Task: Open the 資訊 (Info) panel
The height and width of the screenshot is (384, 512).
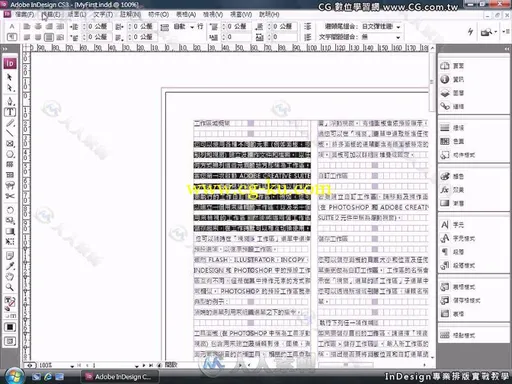Action: (x=452, y=79)
